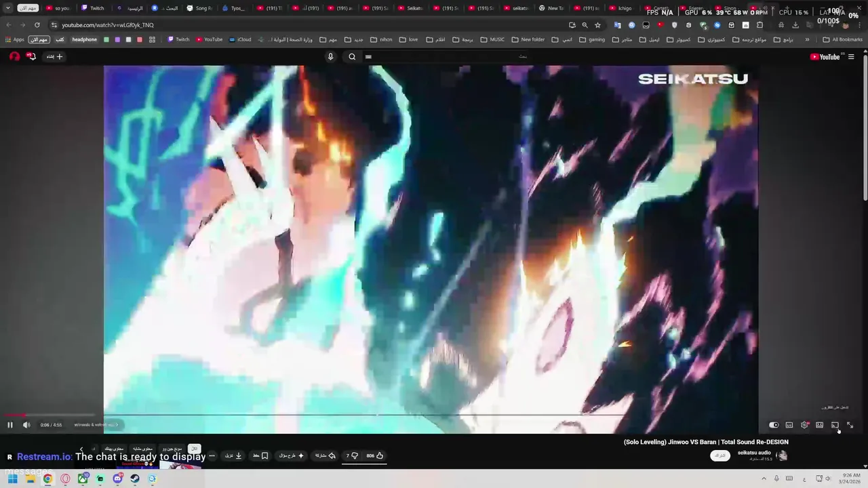Open the chapter label next to the timer
The image size is (868, 488).
pos(96,425)
